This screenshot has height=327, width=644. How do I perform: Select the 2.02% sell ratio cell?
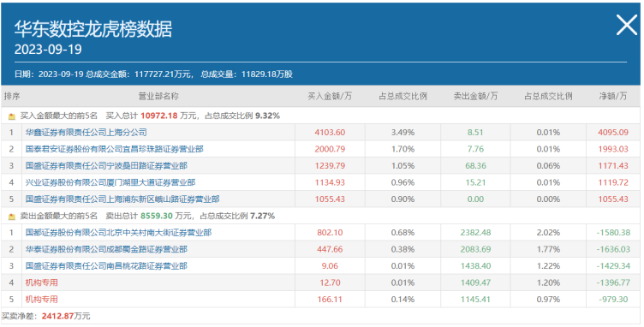click(548, 233)
